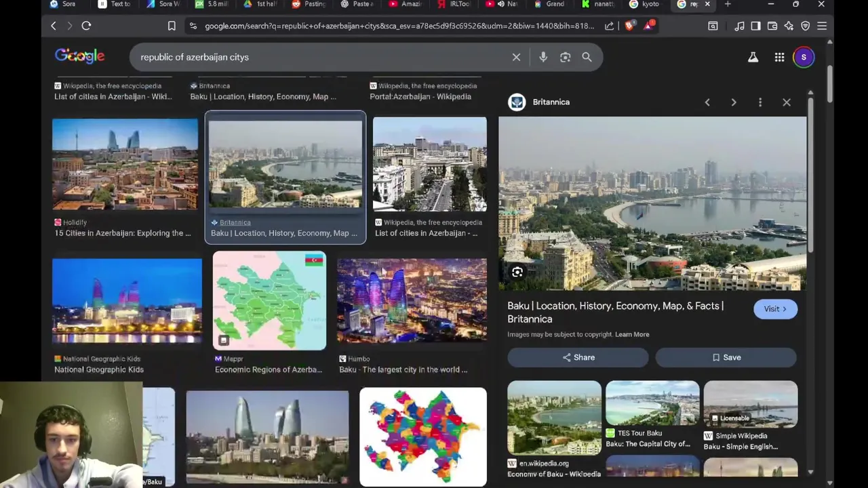Open Humbo 'Baku - The largest city' thumbnail
Viewport: 868px width, 488px height.
coord(412,301)
